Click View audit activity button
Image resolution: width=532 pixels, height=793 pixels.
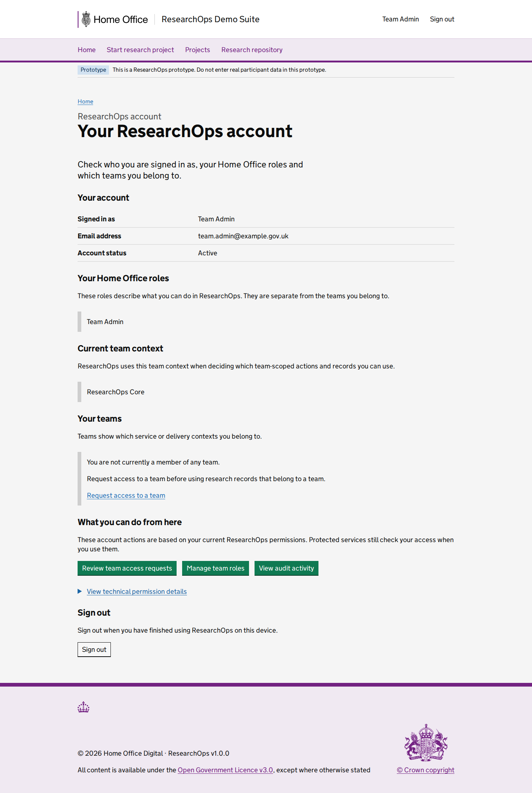click(286, 568)
